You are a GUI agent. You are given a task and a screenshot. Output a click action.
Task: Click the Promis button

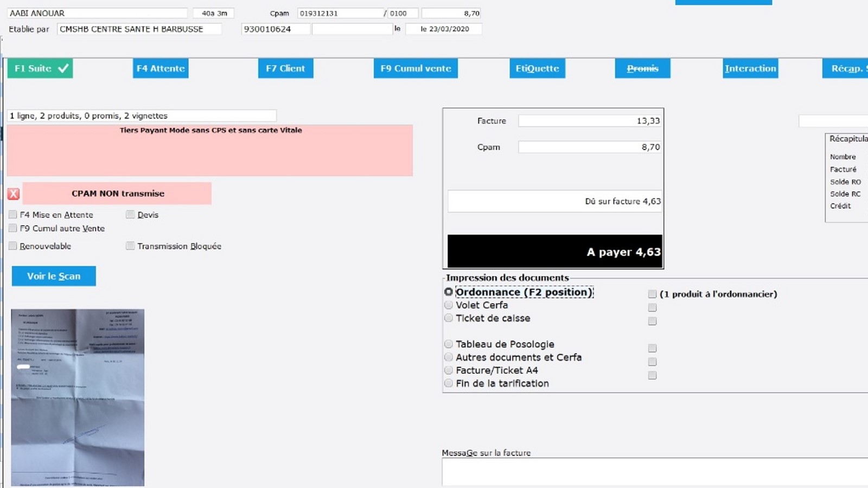(x=642, y=68)
